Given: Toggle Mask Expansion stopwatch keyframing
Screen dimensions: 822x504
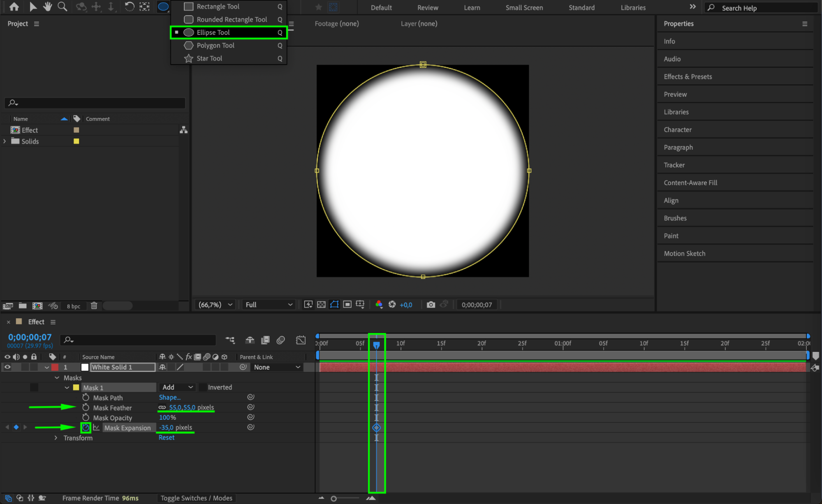Looking at the screenshot, I should click(x=86, y=428).
